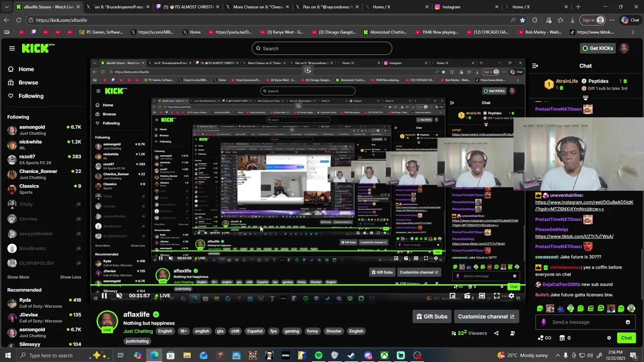Click Customize channel button

point(486,316)
